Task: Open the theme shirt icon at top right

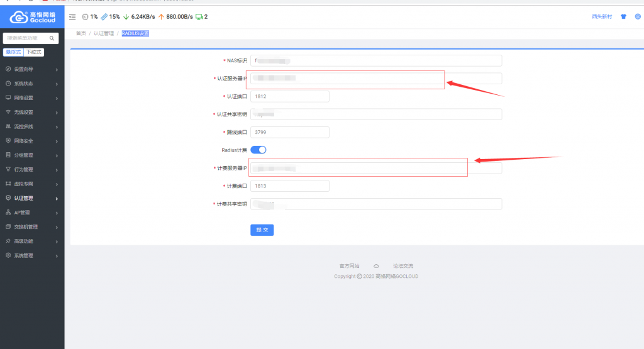Action: pos(623,17)
